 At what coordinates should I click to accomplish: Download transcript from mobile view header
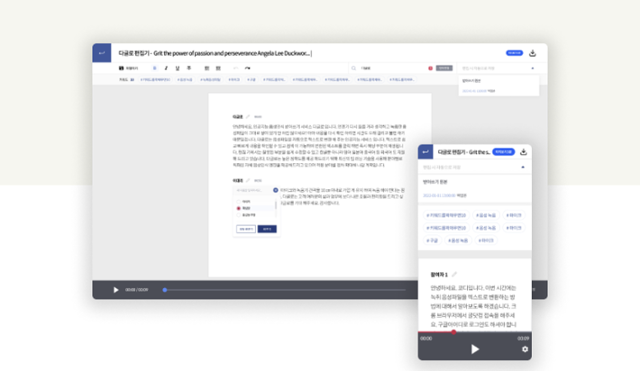coord(523,152)
